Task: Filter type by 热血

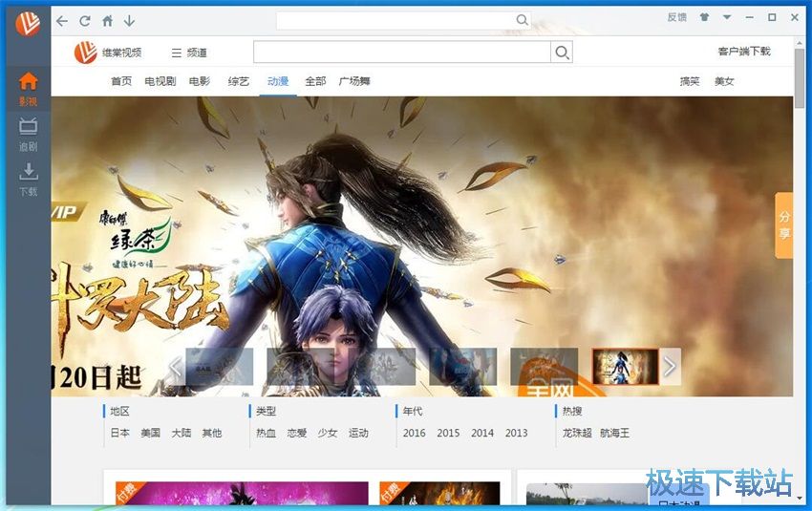Action: (267, 433)
